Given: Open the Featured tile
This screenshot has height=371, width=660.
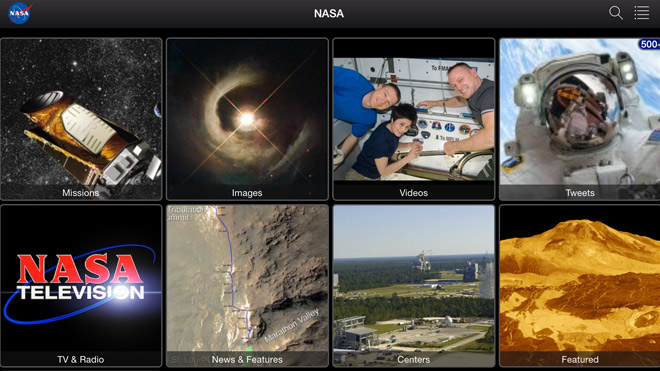Looking at the screenshot, I should click(580, 286).
